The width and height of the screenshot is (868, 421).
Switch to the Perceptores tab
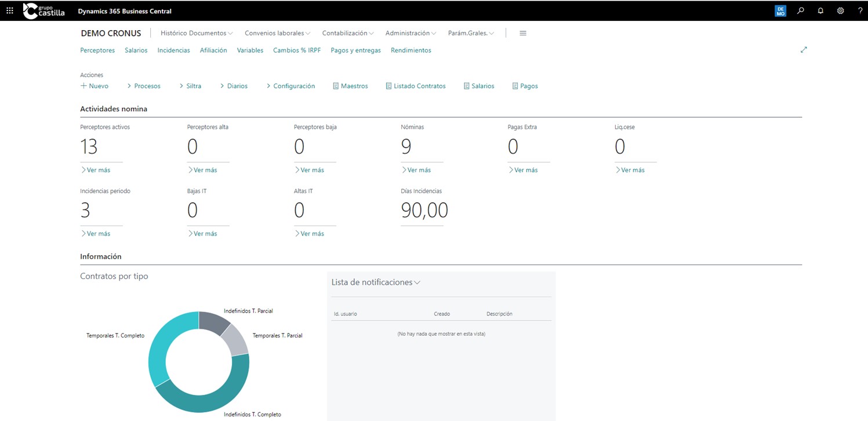tap(97, 50)
